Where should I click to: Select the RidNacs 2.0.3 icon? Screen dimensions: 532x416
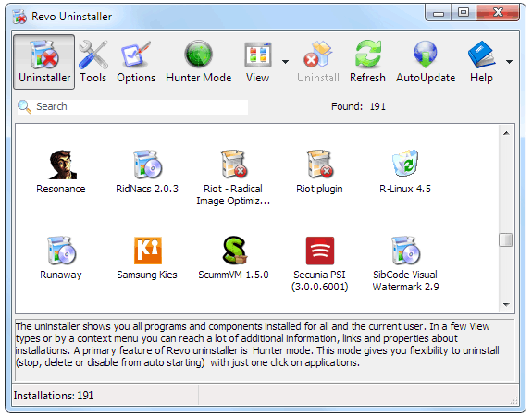[x=147, y=165]
